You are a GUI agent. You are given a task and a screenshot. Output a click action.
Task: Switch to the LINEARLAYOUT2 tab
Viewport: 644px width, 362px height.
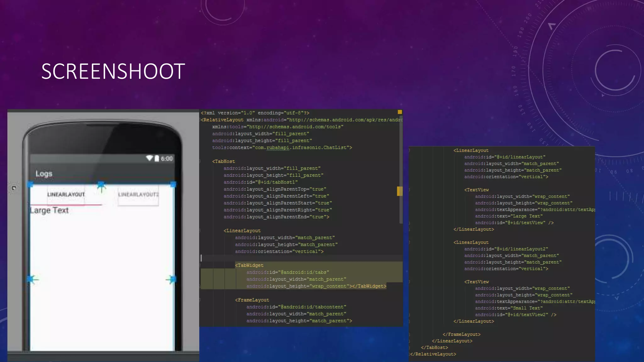click(138, 195)
